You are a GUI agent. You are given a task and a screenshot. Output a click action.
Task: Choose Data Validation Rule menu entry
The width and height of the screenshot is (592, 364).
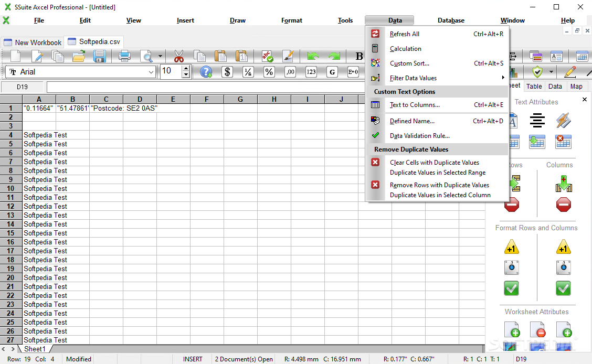(x=437, y=136)
